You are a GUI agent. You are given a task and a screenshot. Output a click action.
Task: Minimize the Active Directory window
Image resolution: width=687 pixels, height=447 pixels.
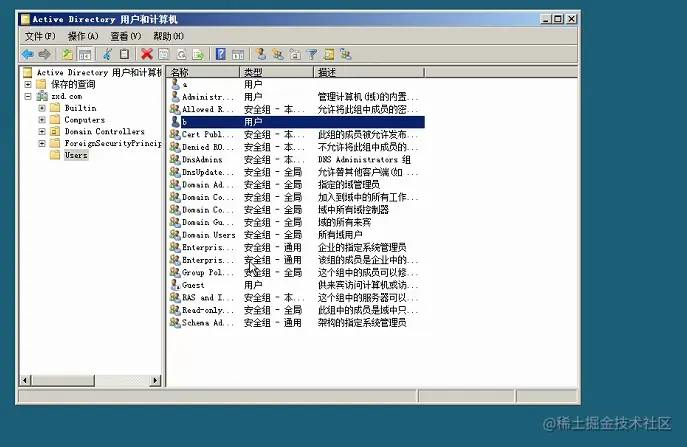545,19
